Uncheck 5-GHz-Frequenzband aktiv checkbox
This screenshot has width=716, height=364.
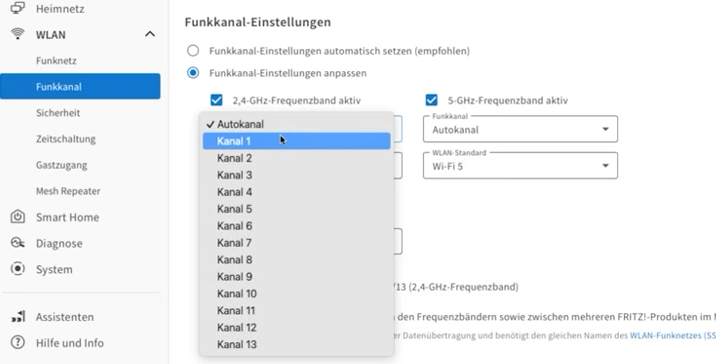(431, 100)
